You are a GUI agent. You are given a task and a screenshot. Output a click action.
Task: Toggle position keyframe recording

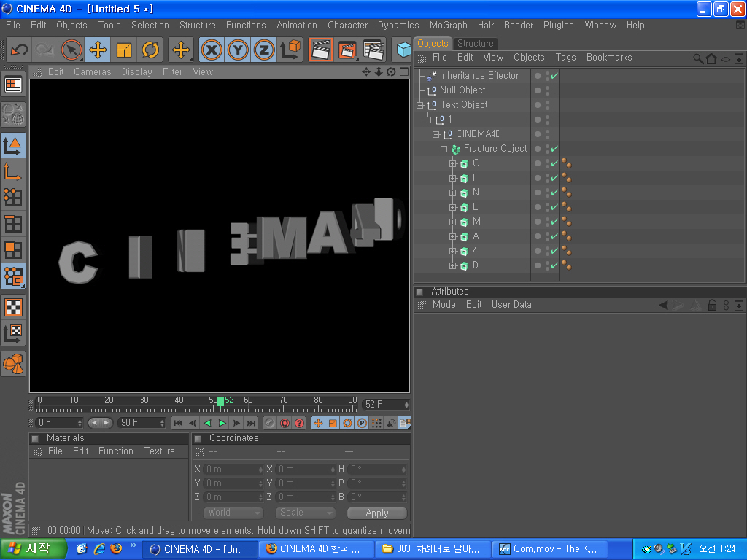pyautogui.click(x=318, y=423)
